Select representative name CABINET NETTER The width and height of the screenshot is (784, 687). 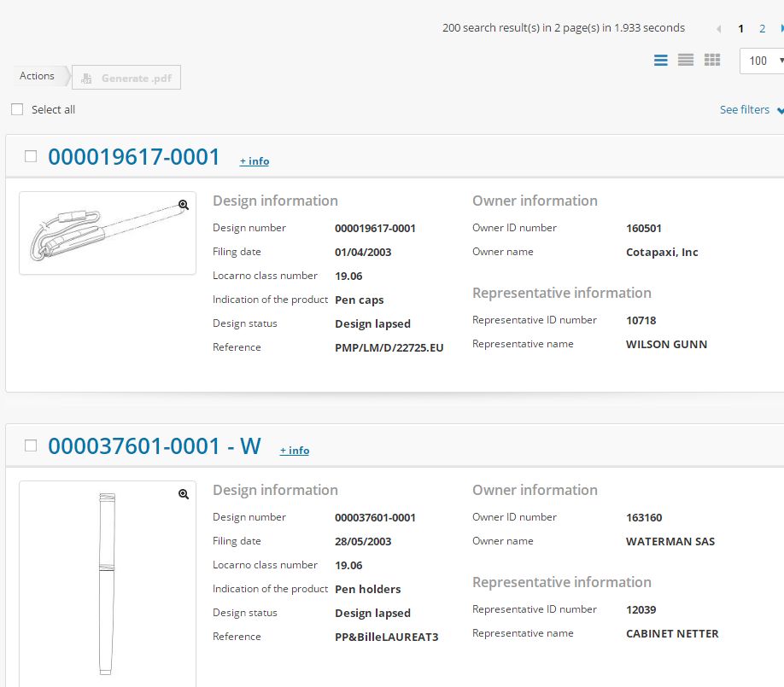672,633
